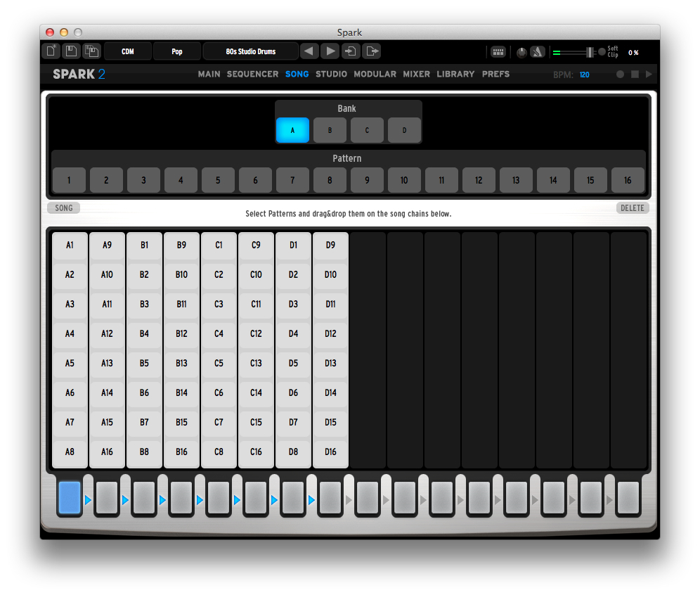Select the last song chain pad
The width and height of the screenshot is (700, 595).
(628, 497)
